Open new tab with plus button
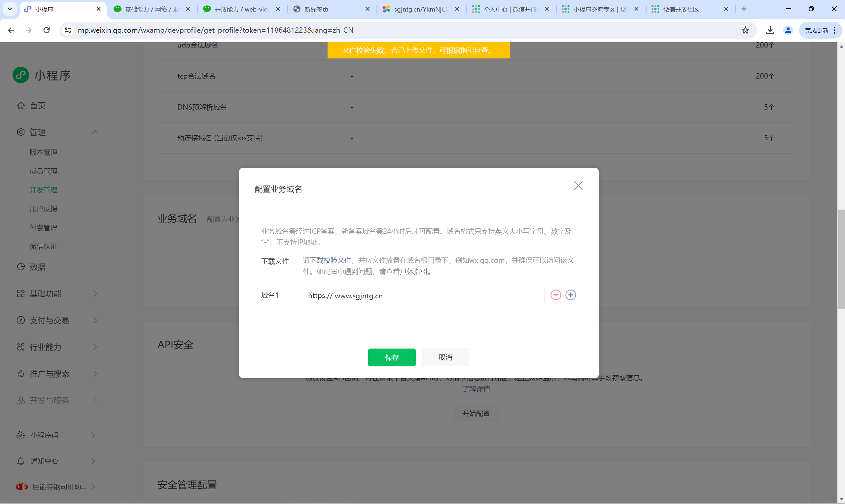845x504 pixels. 744,9
